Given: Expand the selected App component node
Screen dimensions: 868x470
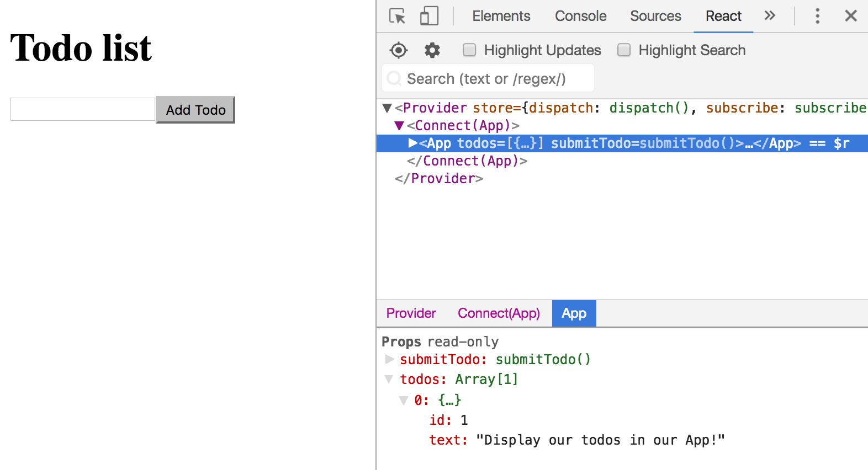Looking at the screenshot, I should point(412,143).
